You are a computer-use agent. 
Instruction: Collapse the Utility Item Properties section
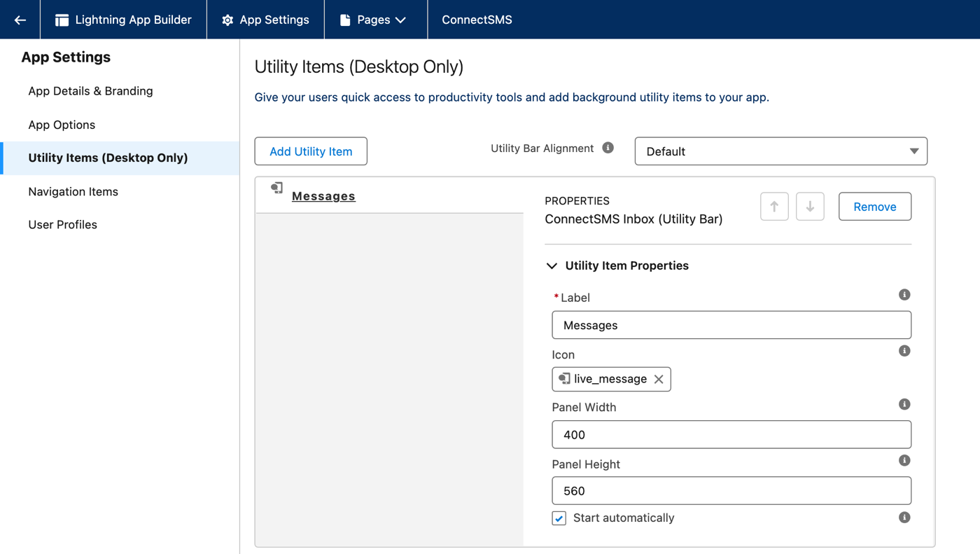552,266
